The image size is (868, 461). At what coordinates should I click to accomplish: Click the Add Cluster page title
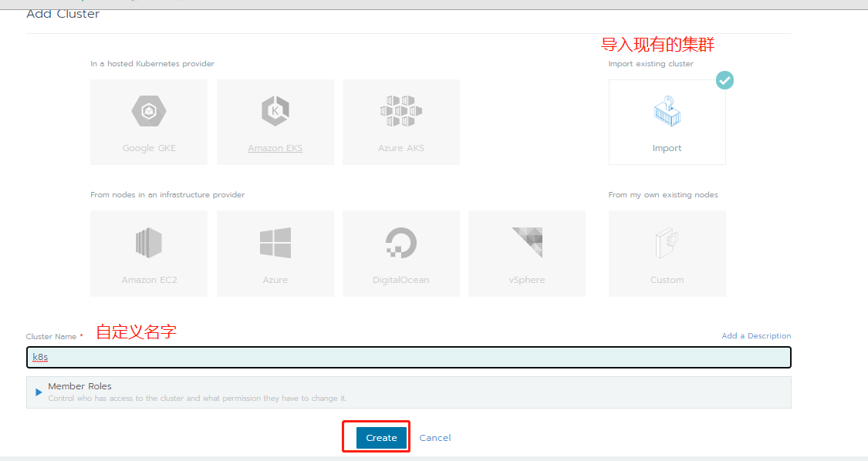pos(63,14)
